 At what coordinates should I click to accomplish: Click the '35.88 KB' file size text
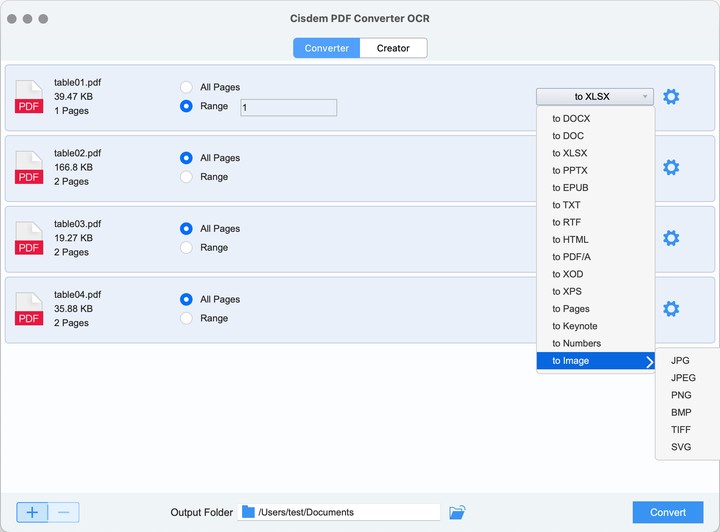pyautogui.click(x=73, y=309)
